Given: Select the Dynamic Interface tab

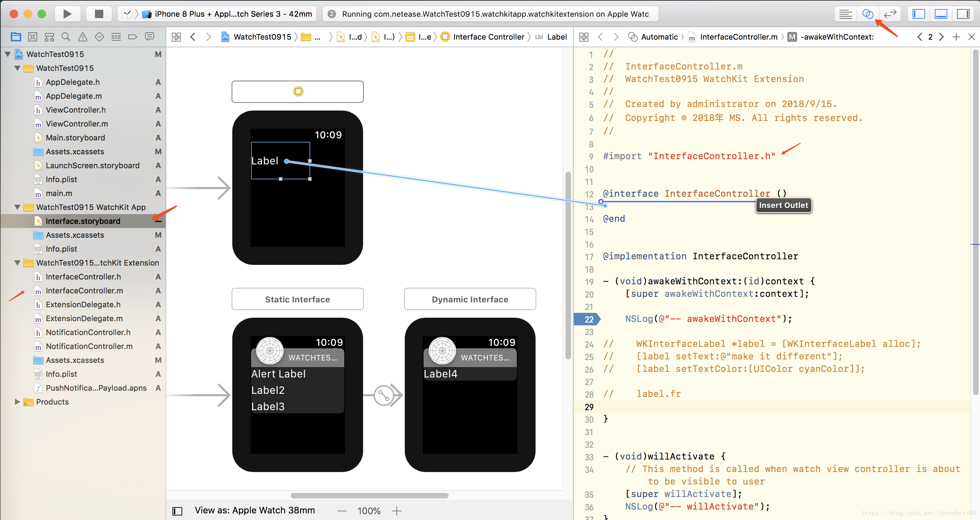Looking at the screenshot, I should pos(471,299).
